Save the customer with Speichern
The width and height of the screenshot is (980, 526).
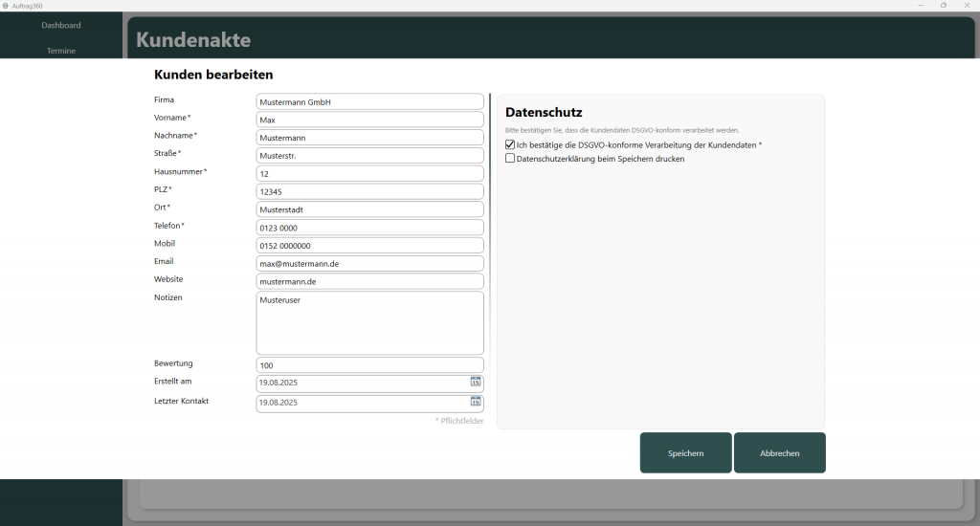685,453
